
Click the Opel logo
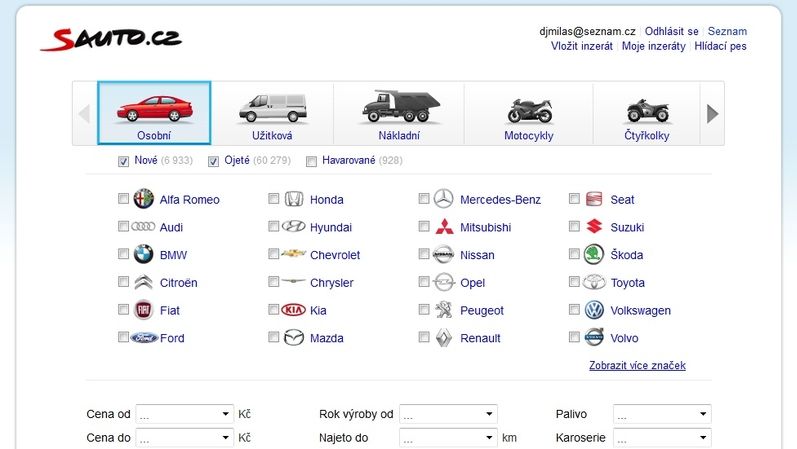click(444, 282)
